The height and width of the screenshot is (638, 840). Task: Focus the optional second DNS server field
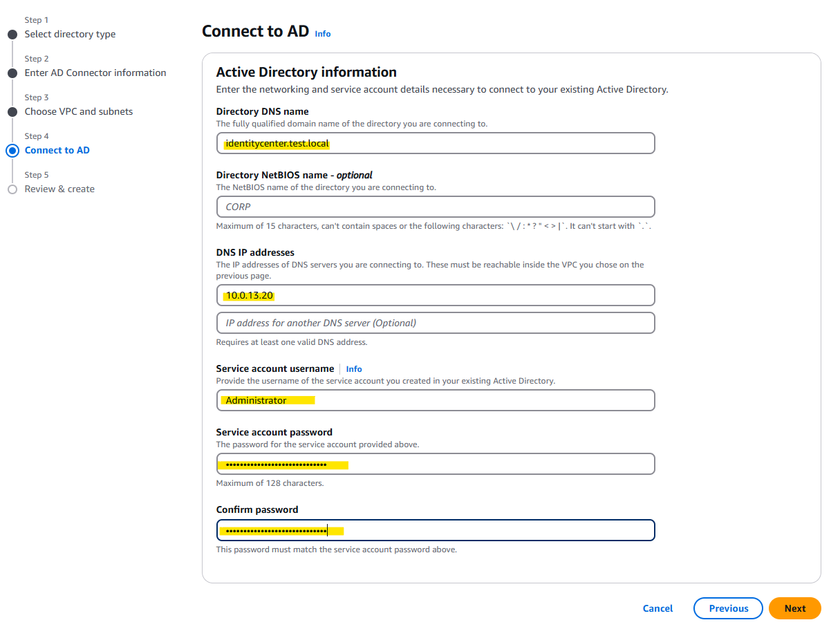point(435,323)
